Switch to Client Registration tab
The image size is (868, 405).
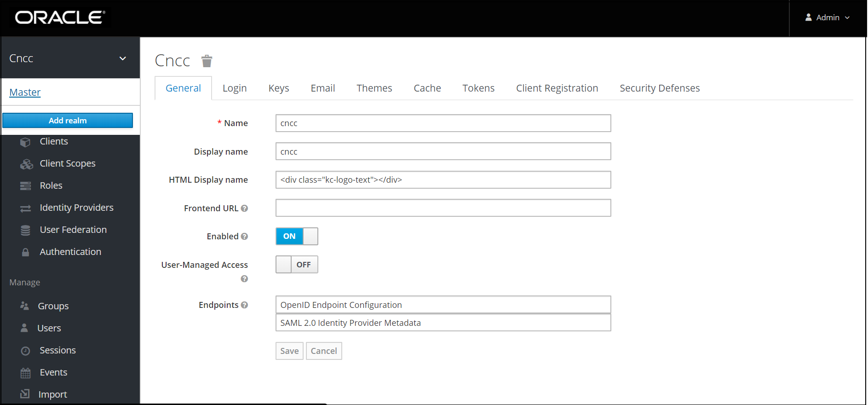(x=557, y=88)
